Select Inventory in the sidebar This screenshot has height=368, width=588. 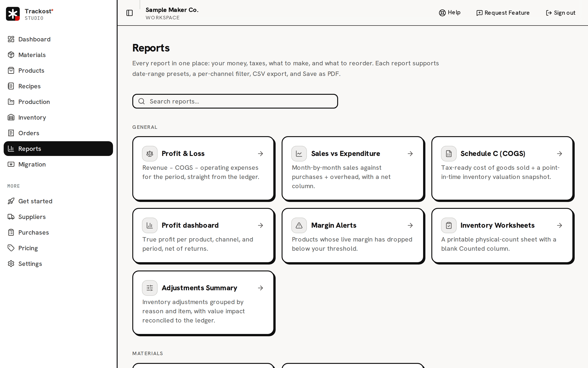point(58,118)
